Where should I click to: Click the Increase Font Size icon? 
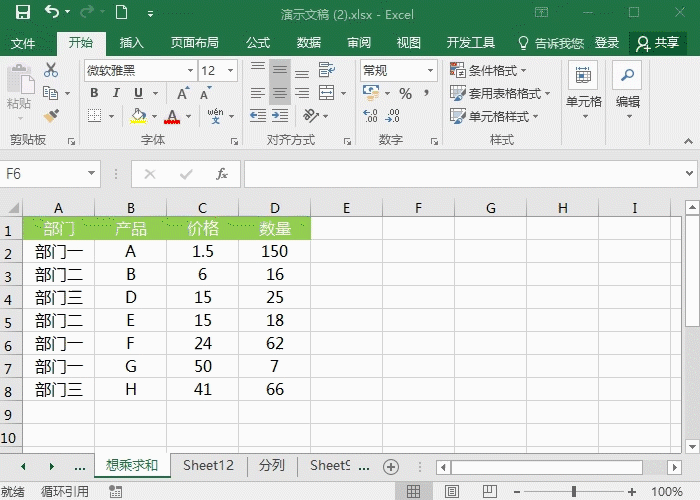(x=183, y=94)
